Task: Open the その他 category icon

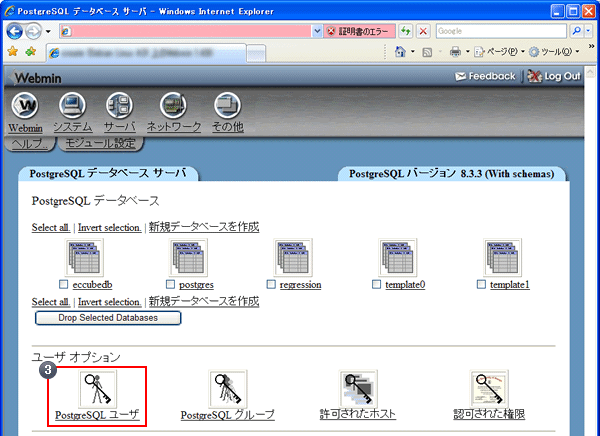Action: click(227, 105)
